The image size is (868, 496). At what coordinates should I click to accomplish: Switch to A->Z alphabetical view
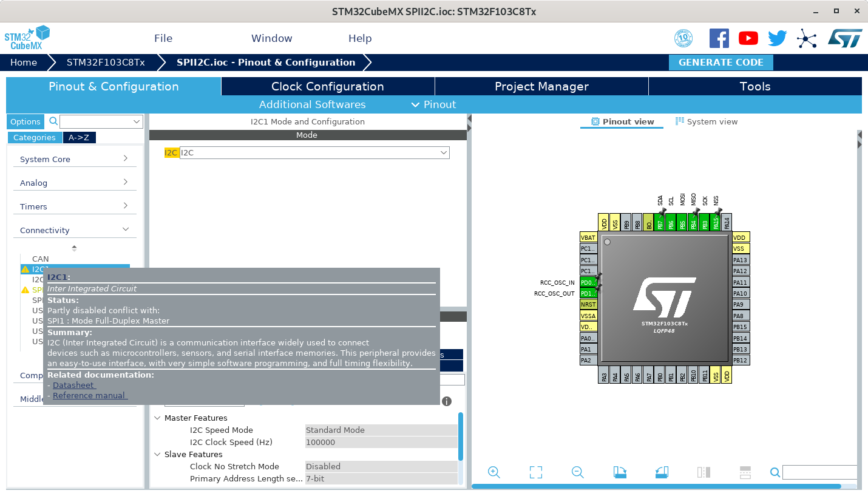[79, 137]
